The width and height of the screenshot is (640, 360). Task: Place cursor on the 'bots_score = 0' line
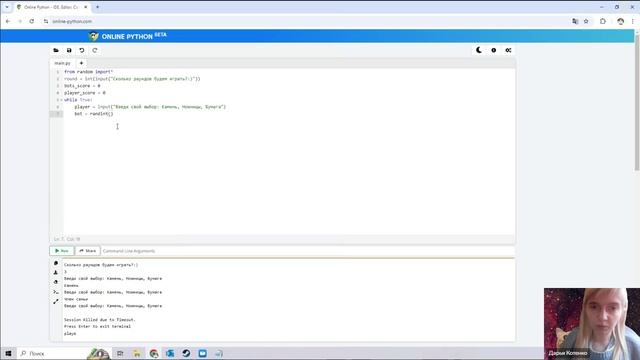click(x=82, y=86)
